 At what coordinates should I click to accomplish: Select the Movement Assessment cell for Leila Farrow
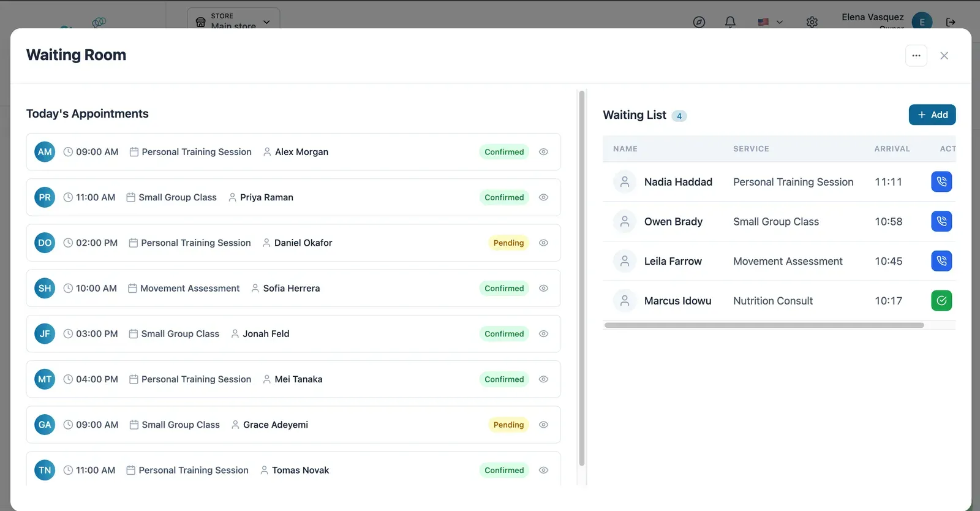pyautogui.click(x=788, y=261)
